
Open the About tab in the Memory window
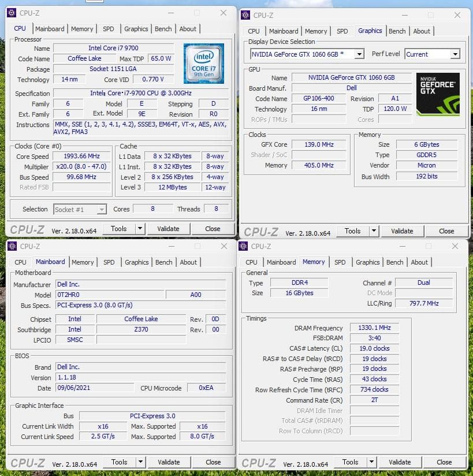coord(419,262)
